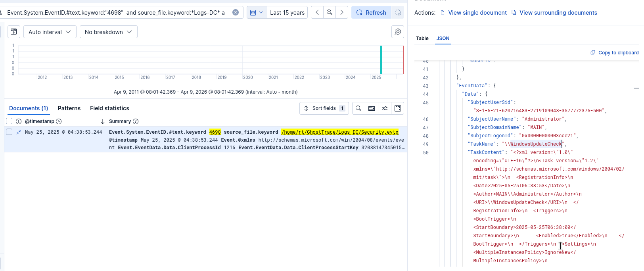Image resolution: width=644 pixels, height=271 pixels.
Task: Click the red current-time marker on chart
Action: 403,60
